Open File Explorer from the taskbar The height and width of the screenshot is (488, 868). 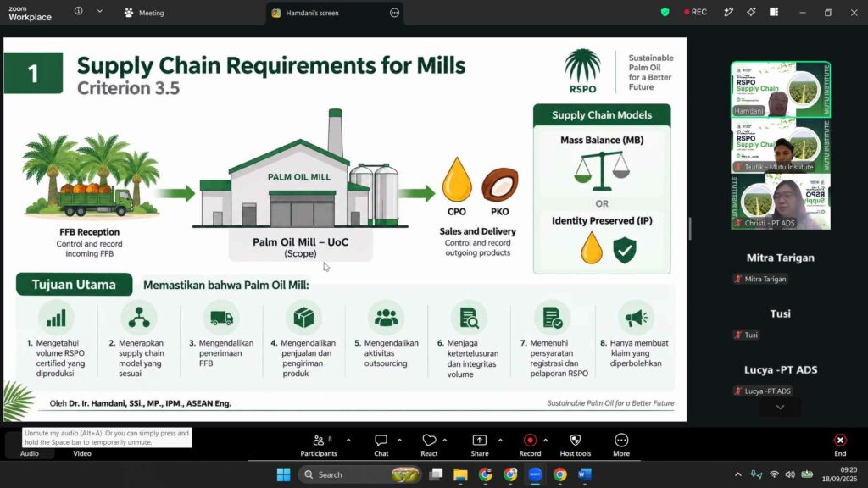click(460, 474)
